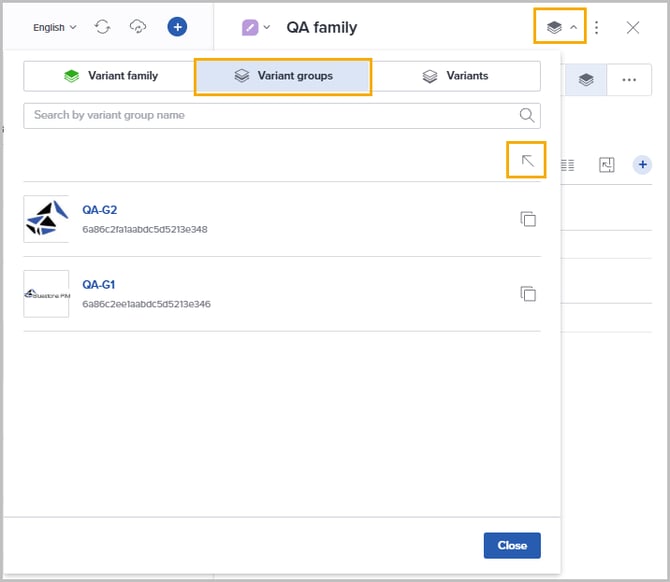Click the QA-G2 thumbnail image
The width and height of the screenshot is (670, 582).
46,219
